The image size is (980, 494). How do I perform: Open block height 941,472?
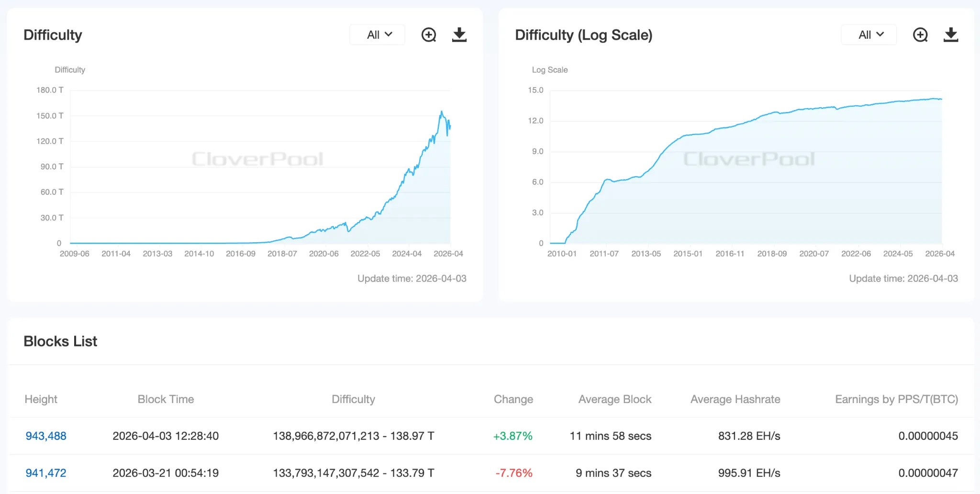coord(46,473)
